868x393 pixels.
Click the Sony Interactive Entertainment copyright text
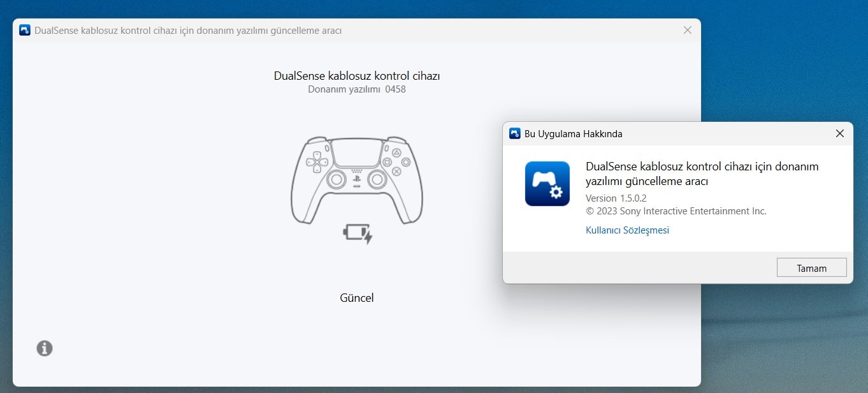(676, 211)
